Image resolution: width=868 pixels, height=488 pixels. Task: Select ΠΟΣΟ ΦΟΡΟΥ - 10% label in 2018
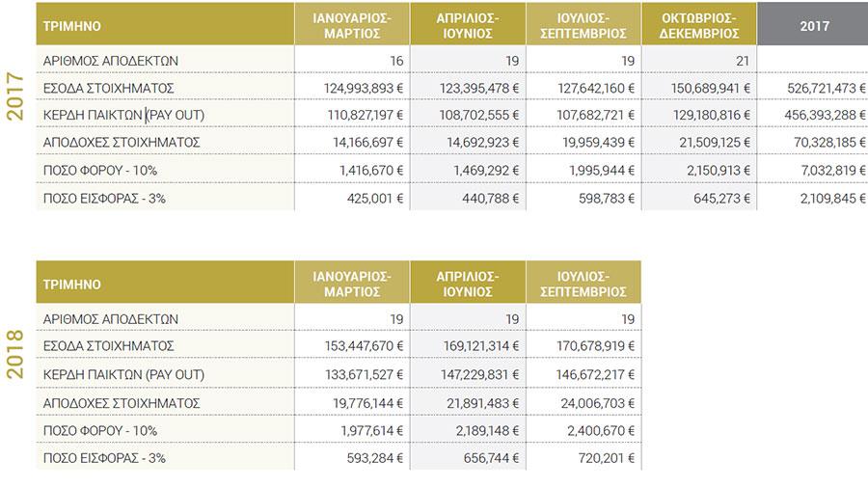[x=99, y=430]
